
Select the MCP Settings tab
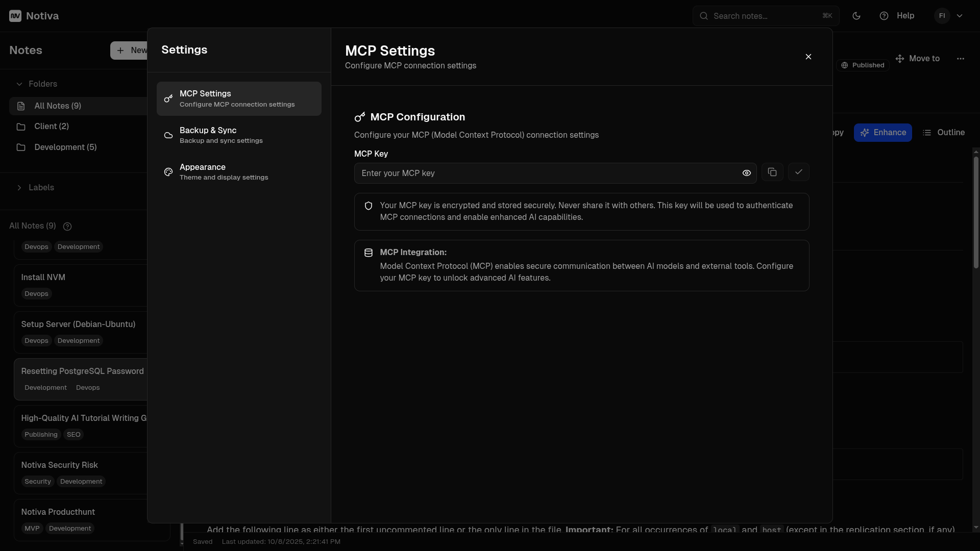[239, 98]
